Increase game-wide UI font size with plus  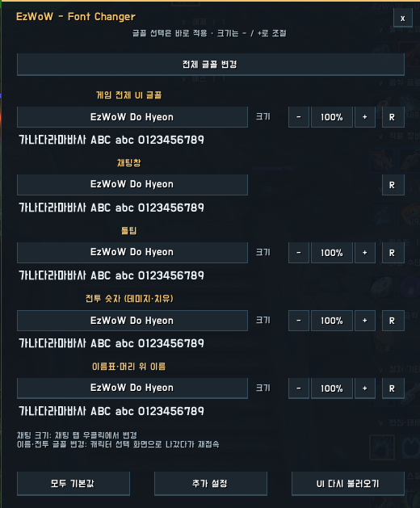365,117
